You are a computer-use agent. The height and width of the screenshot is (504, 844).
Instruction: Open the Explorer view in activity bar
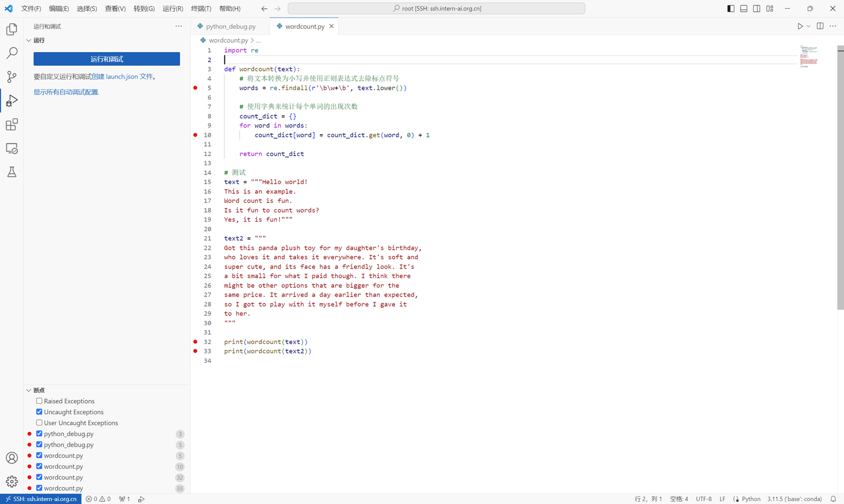point(12,29)
